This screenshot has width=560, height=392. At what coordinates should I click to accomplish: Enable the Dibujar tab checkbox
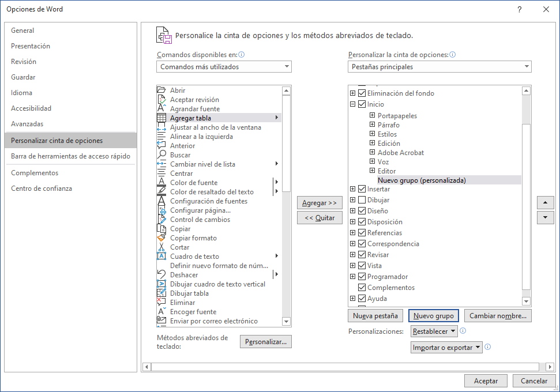[362, 200]
